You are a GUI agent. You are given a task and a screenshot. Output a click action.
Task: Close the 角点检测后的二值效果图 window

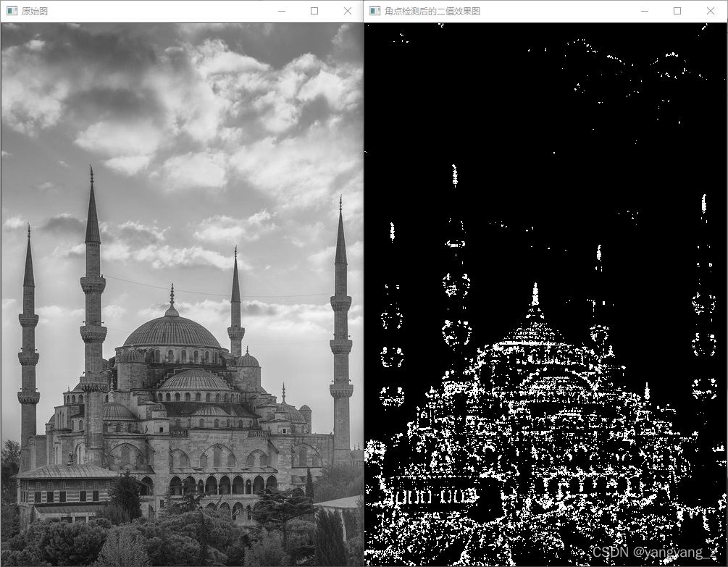click(x=711, y=11)
